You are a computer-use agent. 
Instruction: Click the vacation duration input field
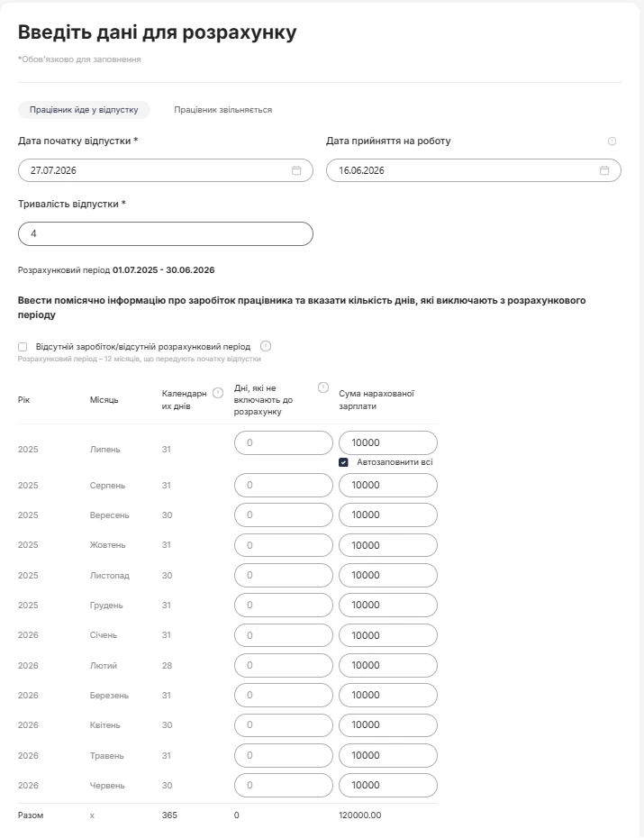[166, 234]
